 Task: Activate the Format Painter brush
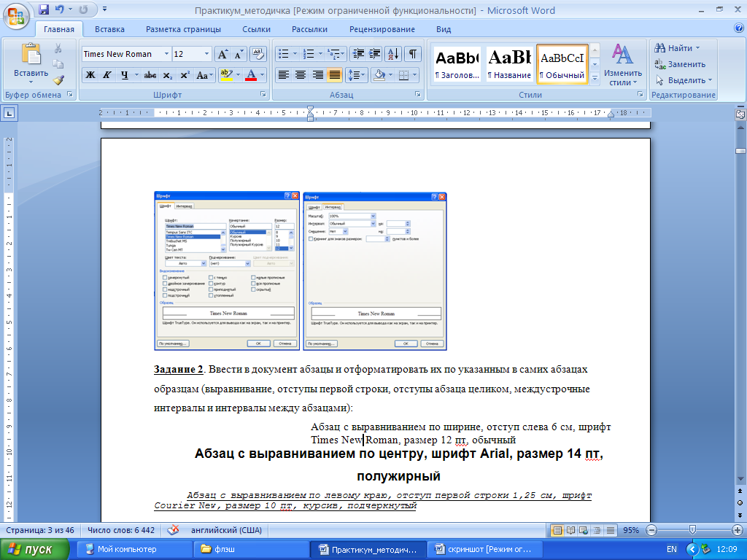tap(58, 79)
